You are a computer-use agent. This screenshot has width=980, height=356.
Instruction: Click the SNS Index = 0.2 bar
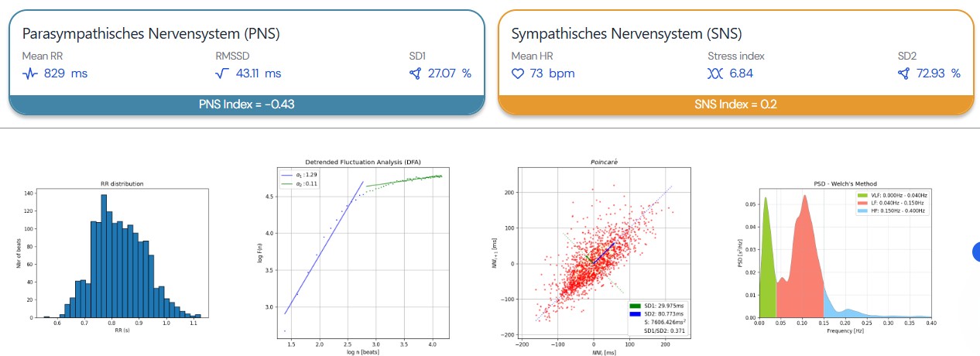pyautogui.click(x=735, y=104)
